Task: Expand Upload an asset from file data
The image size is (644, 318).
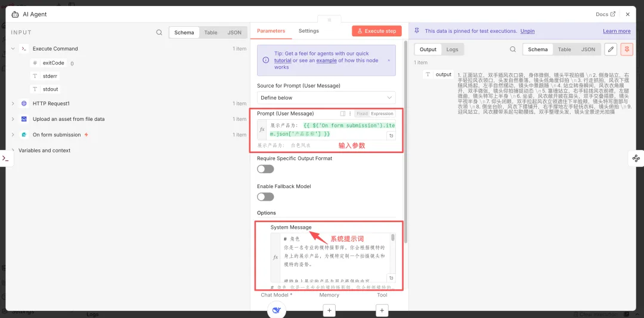Action: [x=13, y=119]
